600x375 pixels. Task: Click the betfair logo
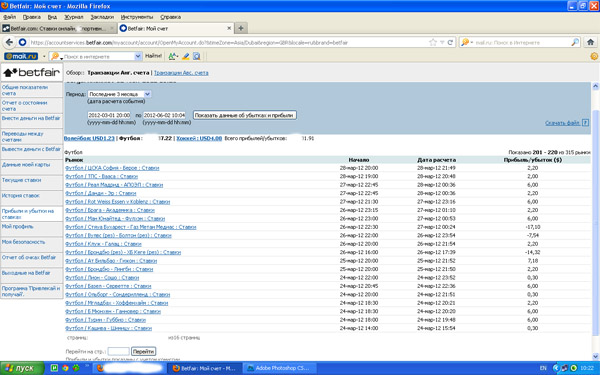[x=32, y=72]
